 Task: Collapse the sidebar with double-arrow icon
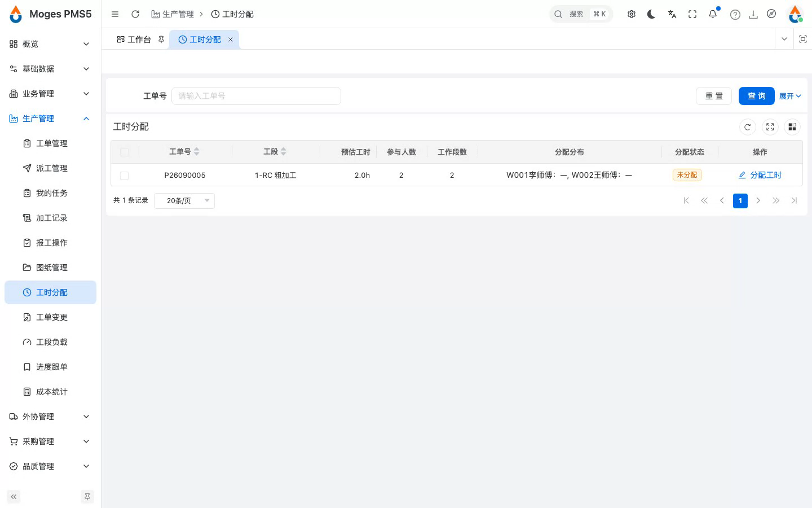pos(14,497)
